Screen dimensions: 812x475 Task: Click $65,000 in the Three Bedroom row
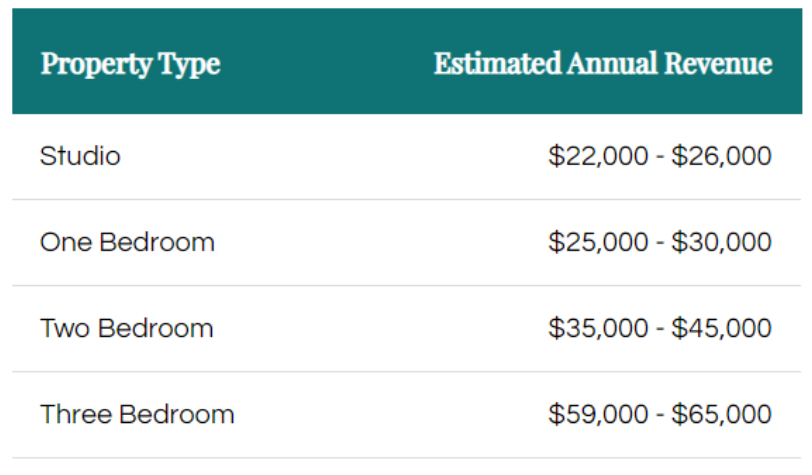point(722,414)
